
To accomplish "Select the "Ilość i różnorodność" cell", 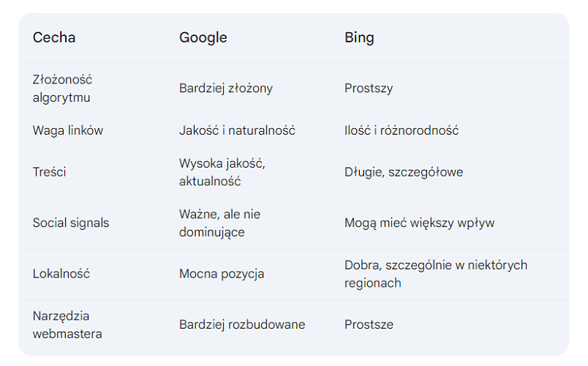I will click(x=402, y=130).
